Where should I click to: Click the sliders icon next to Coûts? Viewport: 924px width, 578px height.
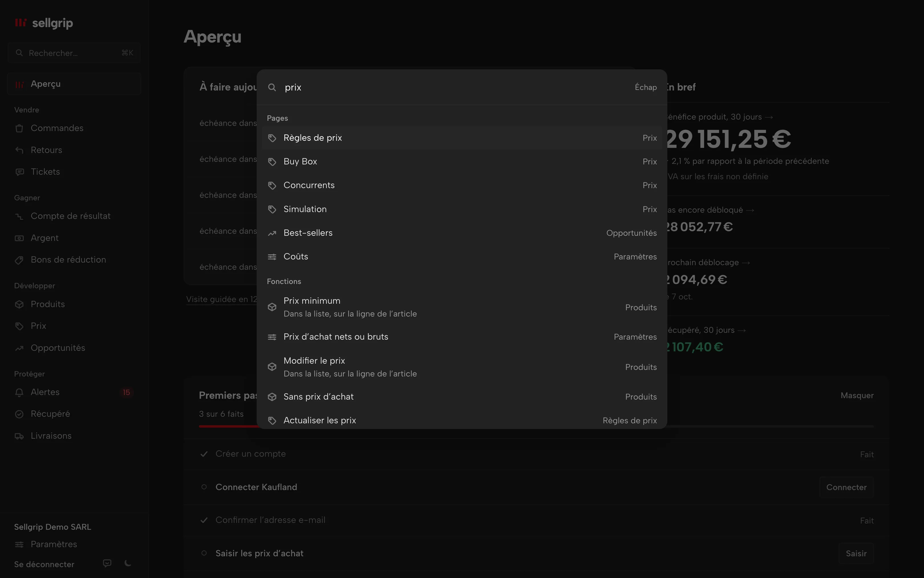pos(272,257)
